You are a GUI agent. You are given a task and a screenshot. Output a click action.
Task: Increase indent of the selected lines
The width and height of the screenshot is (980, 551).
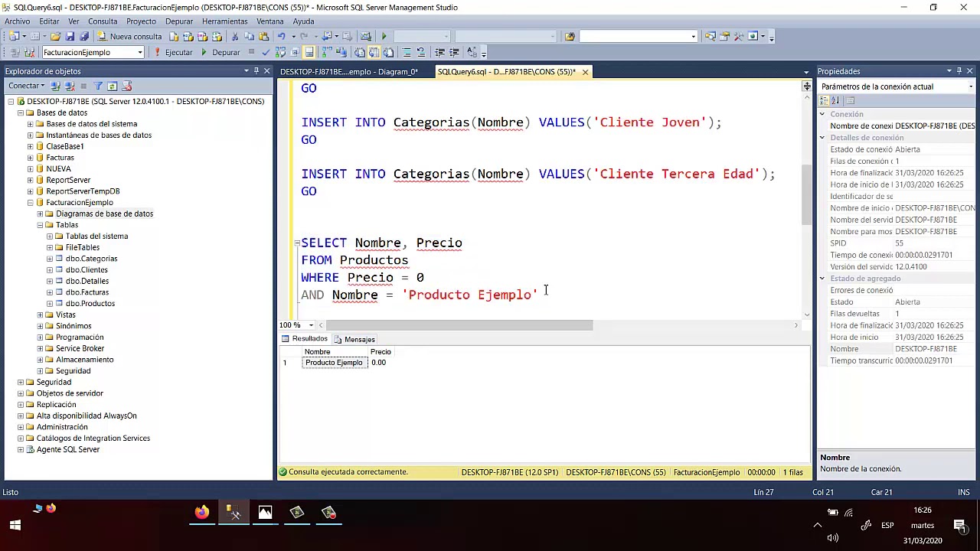click(454, 52)
